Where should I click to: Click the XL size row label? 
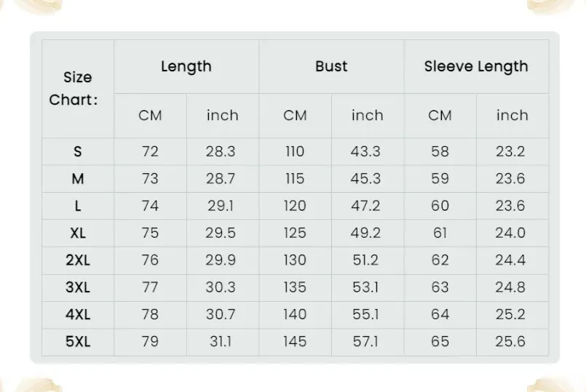[x=78, y=233]
